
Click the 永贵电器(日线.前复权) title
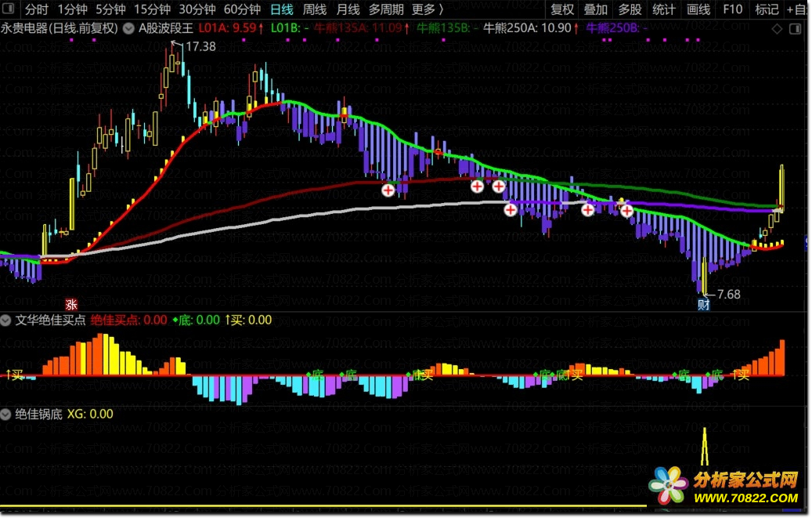pos(60,28)
